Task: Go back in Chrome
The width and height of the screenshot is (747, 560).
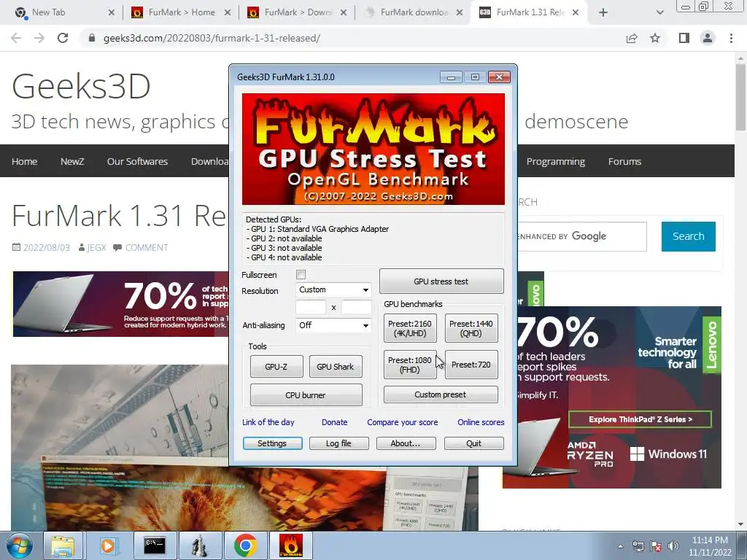Action: (x=16, y=38)
